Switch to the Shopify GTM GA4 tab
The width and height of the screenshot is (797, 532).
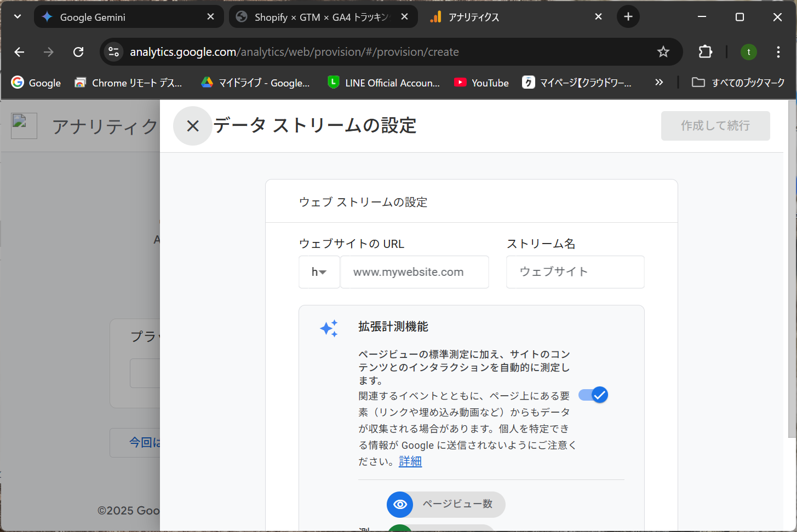click(x=323, y=17)
